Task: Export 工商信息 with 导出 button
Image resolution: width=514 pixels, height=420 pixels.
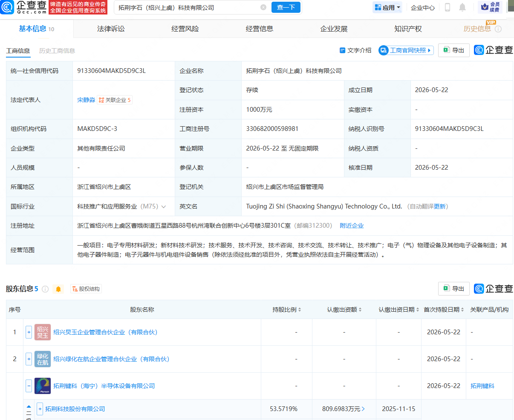Action: (x=454, y=50)
